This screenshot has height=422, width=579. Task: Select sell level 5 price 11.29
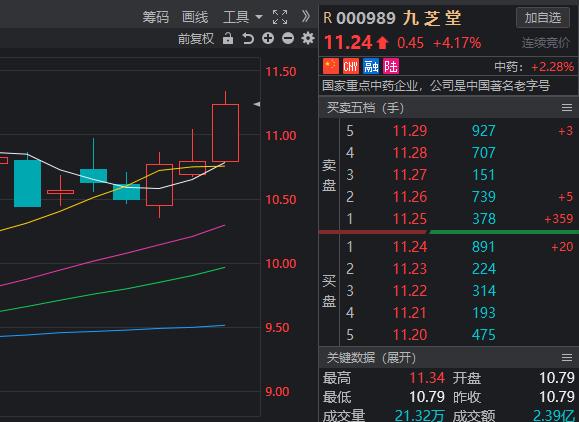click(x=410, y=131)
